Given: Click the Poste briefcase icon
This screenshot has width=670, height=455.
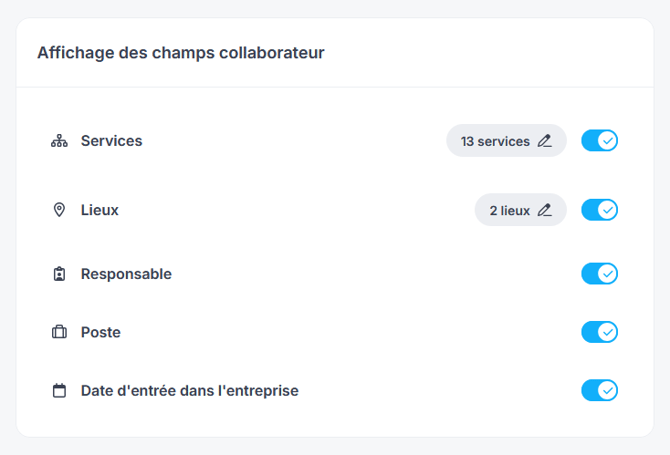Looking at the screenshot, I should pyautogui.click(x=59, y=332).
